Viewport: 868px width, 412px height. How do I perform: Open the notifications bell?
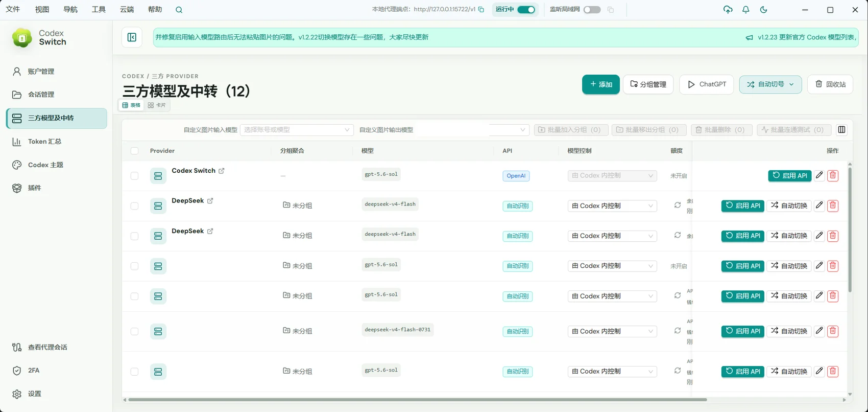[x=746, y=10]
